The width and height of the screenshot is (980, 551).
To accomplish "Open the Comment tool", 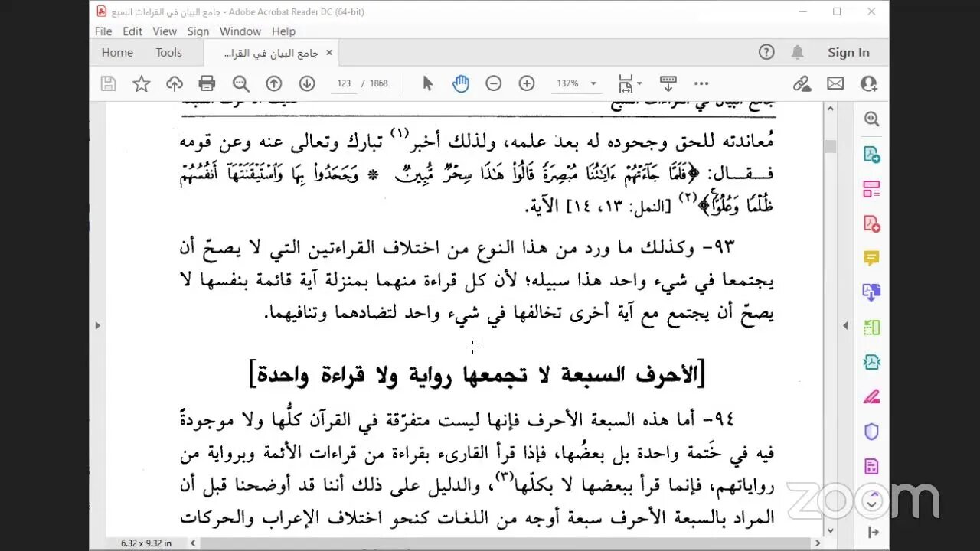I will (x=871, y=258).
